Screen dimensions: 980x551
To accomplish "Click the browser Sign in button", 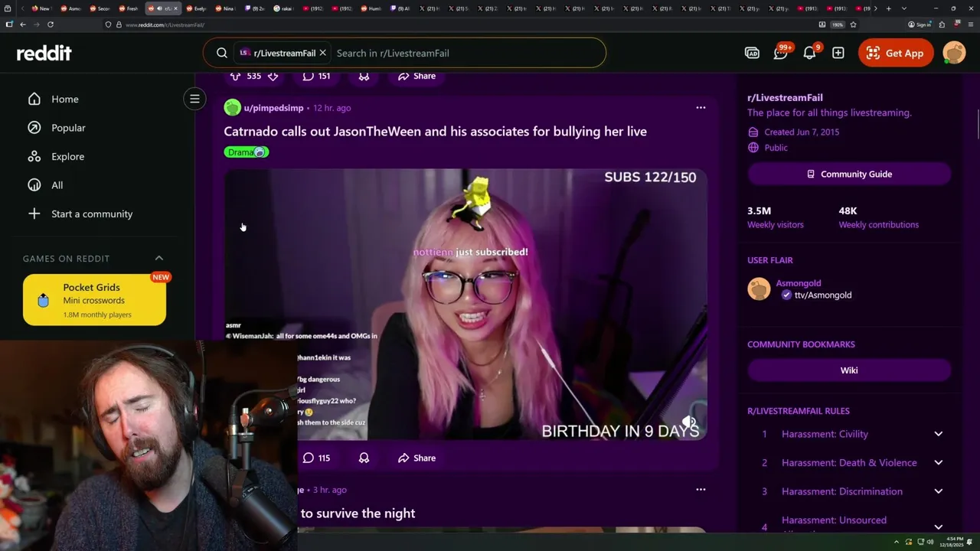I will point(919,24).
